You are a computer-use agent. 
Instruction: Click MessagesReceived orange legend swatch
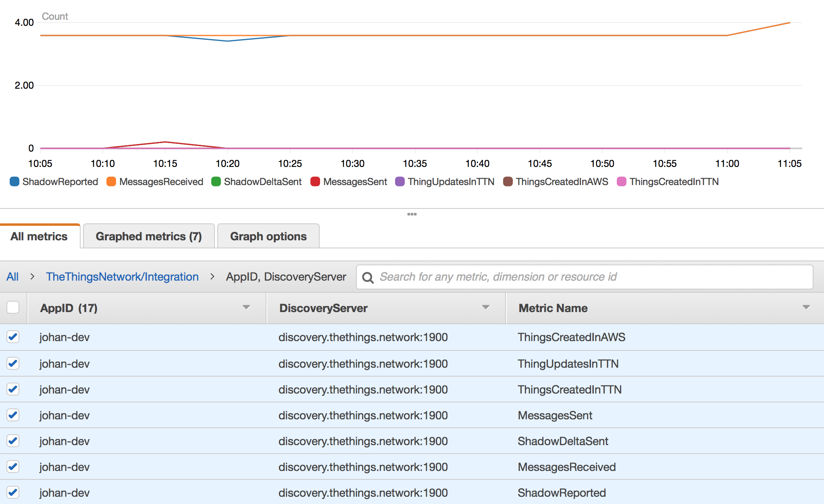click(111, 181)
